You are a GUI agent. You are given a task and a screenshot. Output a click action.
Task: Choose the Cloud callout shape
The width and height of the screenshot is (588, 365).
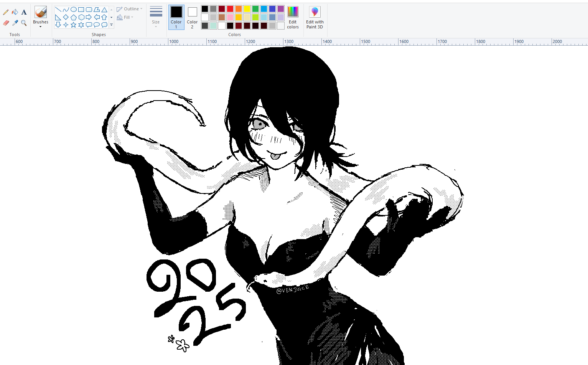pyautogui.click(x=104, y=25)
